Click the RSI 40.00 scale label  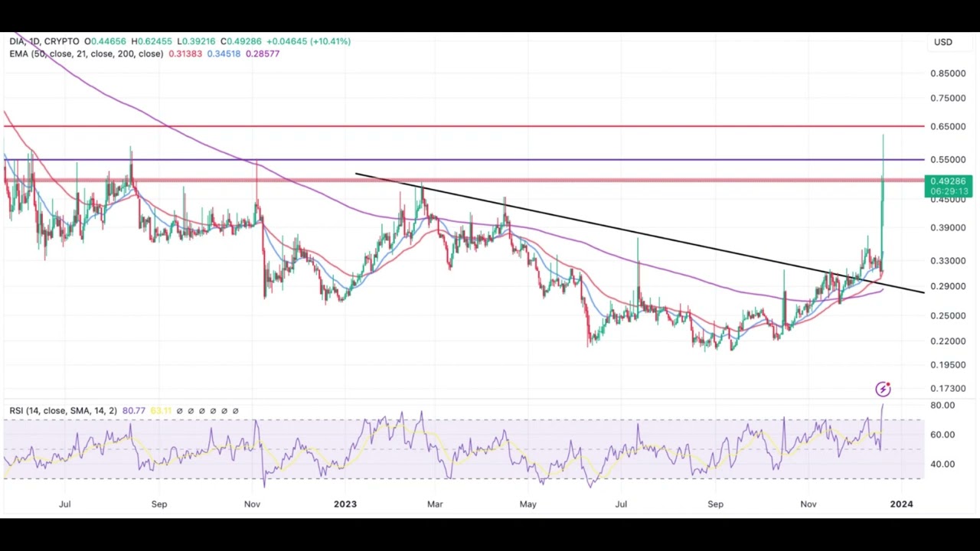click(943, 464)
